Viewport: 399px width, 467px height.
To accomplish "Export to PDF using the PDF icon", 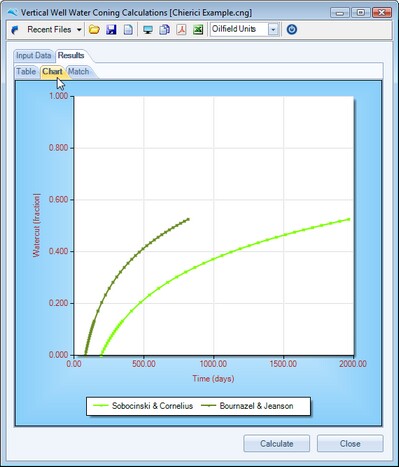I will (x=181, y=30).
